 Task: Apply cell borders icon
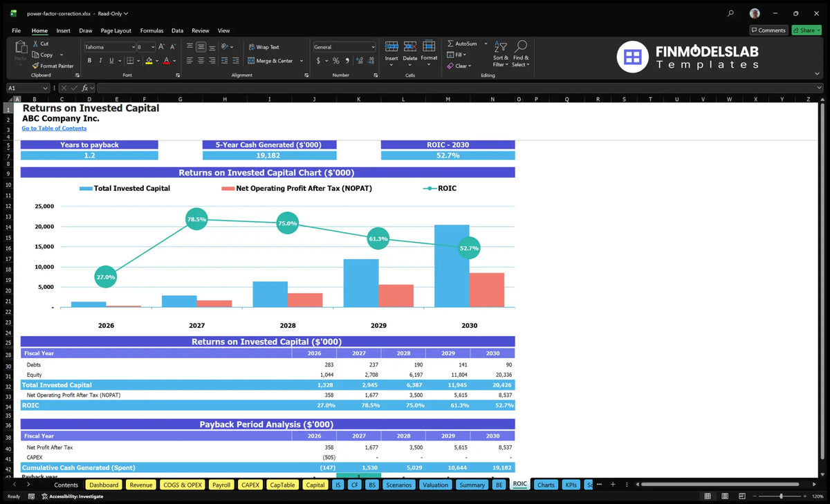tap(130, 61)
